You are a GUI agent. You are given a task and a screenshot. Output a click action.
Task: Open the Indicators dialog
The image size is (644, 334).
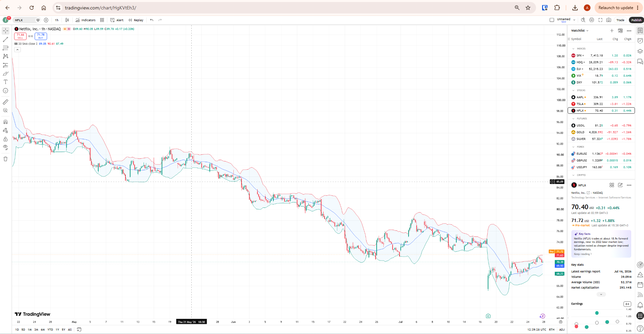[x=85, y=20]
